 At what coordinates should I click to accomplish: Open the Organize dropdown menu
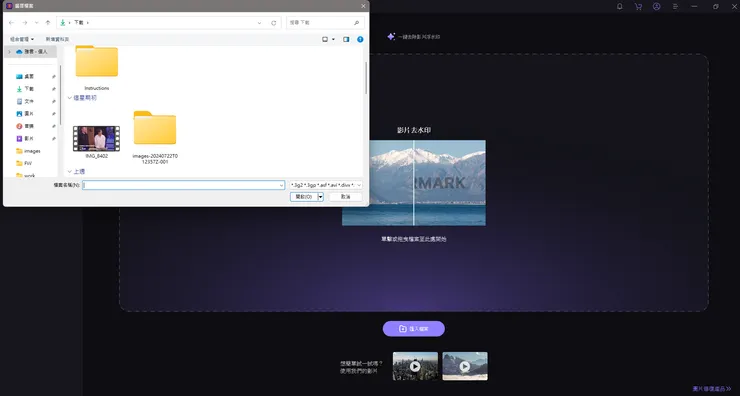click(x=22, y=39)
